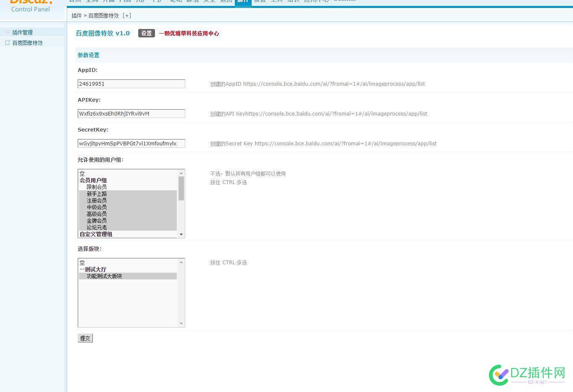573x392 pixels.
Task: Click the SecretKey input field
Action: coord(131,143)
